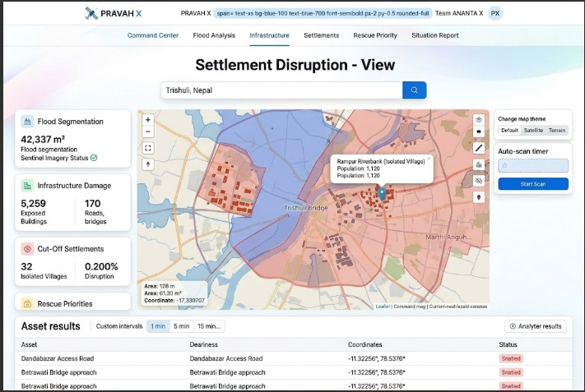
Task: Click the 42,337 m² flood area value
Action: pyautogui.click(x=43, y=140)
